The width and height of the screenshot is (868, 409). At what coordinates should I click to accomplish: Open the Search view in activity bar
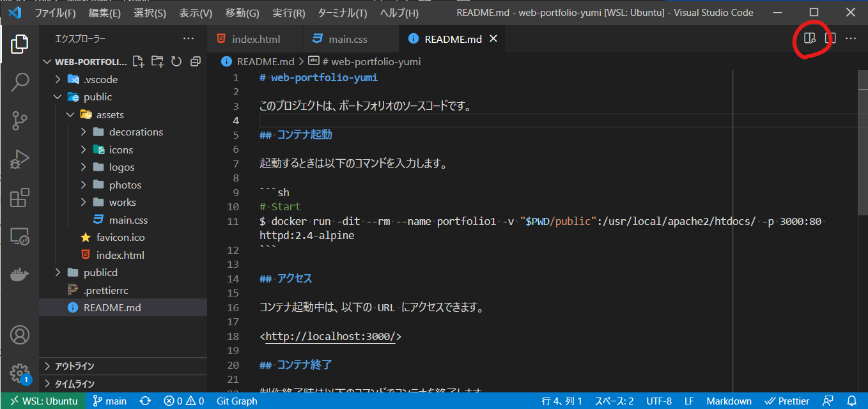tap(19, 82)
